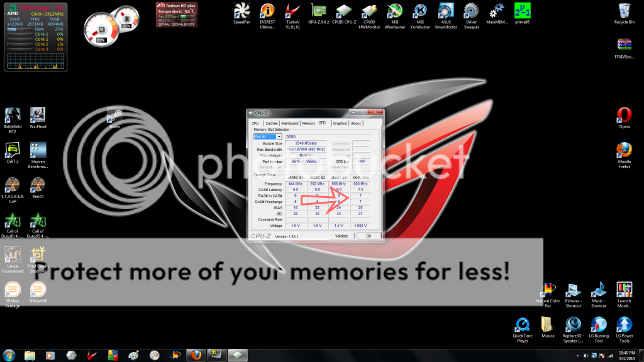Image resolution: width=644 pixels, height=362 pixels.
Task: Launch Mozilla Firefox desktop shortcut
Action: [625, 155]
